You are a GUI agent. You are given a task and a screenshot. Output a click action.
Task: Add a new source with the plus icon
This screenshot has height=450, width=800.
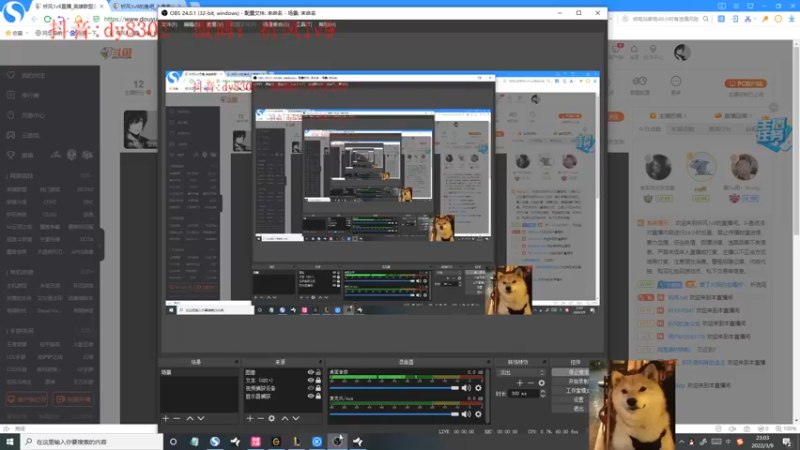250,418
